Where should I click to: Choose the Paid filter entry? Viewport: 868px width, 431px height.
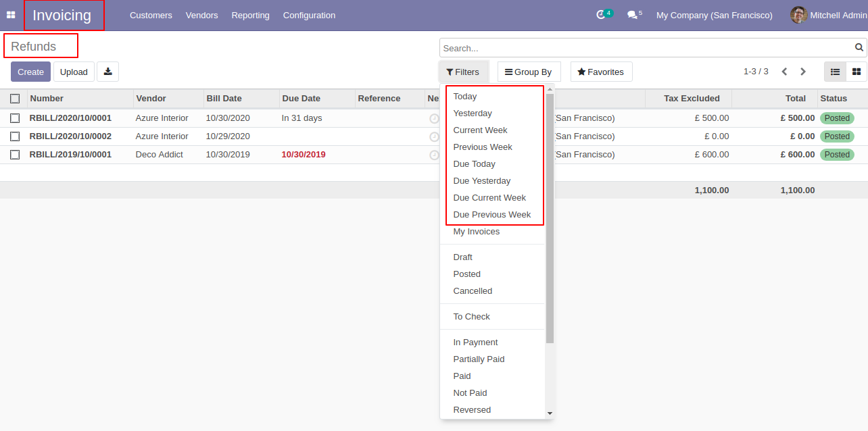(462, 376)
